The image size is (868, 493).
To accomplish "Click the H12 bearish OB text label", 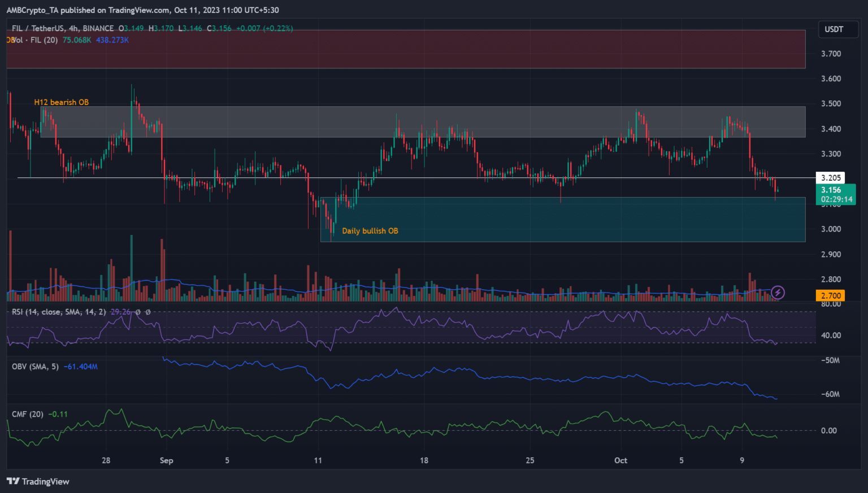I will (x=61, y=102).
